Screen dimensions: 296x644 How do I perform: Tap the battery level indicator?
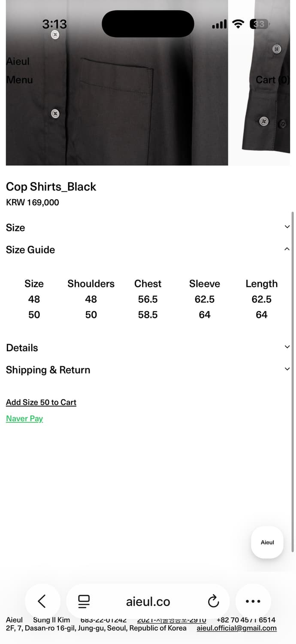click(259, 24)
